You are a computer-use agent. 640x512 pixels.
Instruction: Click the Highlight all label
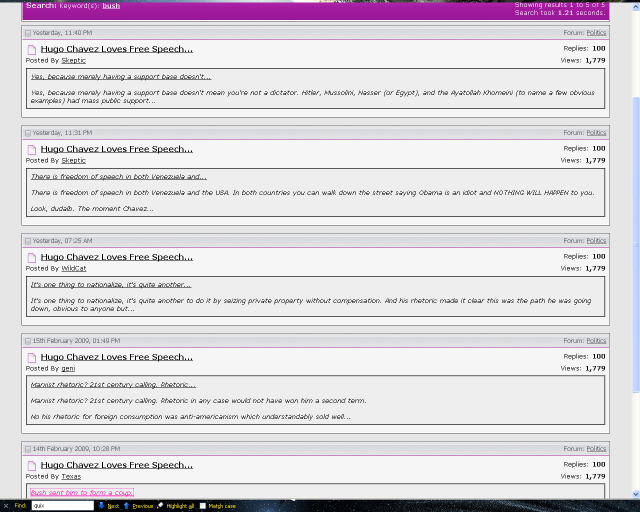(x=180, y=506)
